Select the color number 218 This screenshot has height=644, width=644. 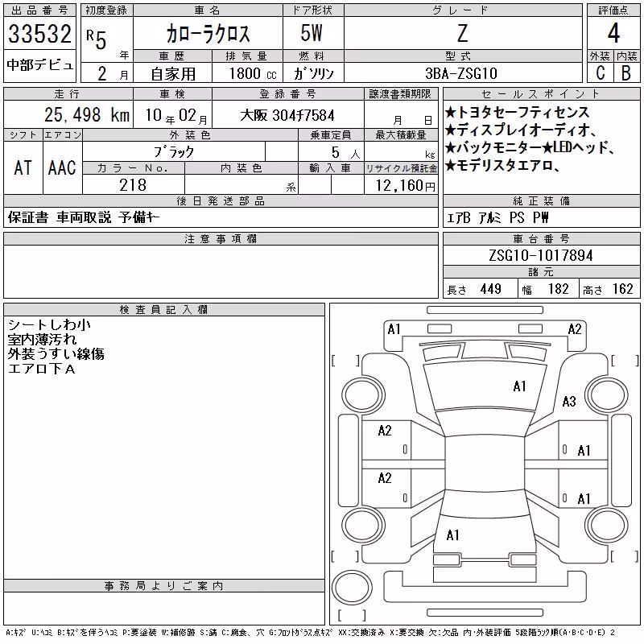(x=133, y=185)
